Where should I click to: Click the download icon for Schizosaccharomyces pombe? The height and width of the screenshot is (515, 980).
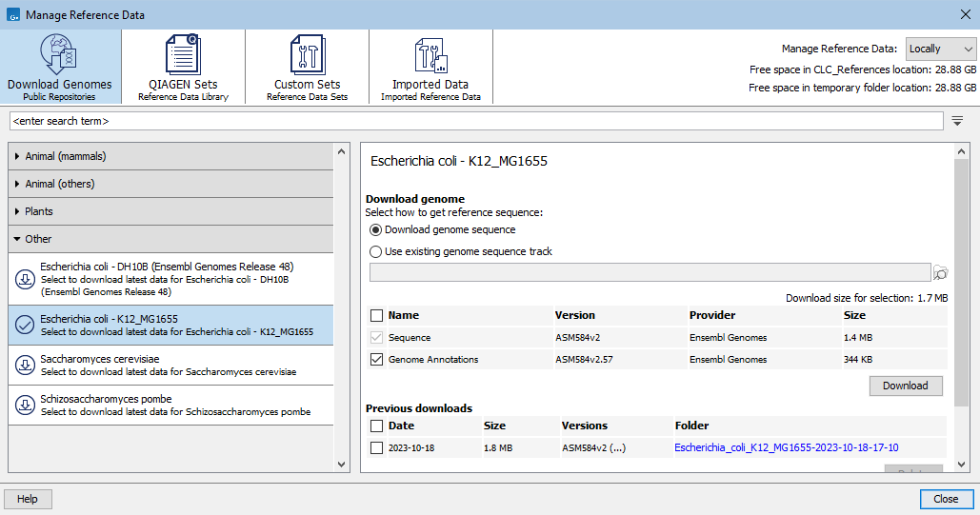(25, 406)
